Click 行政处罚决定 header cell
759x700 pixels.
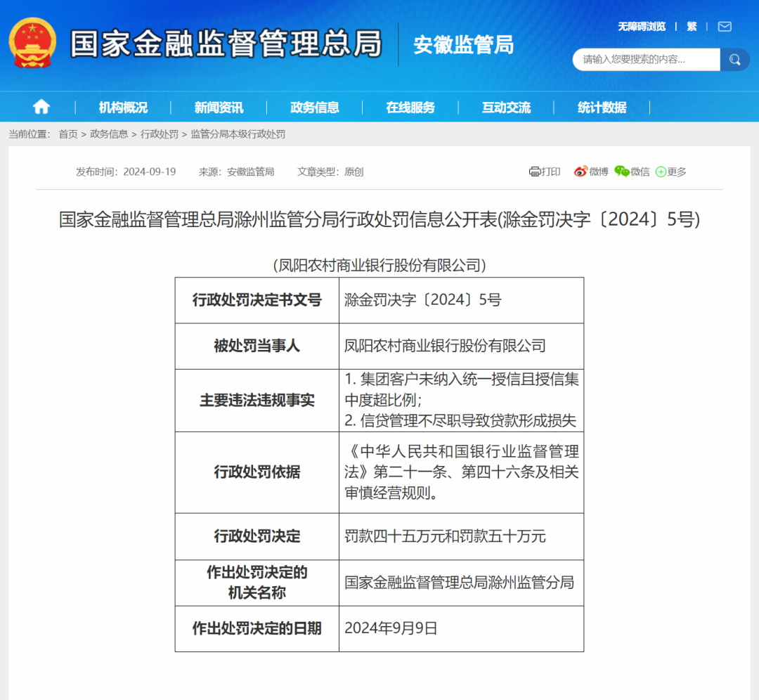pos(257,536)
